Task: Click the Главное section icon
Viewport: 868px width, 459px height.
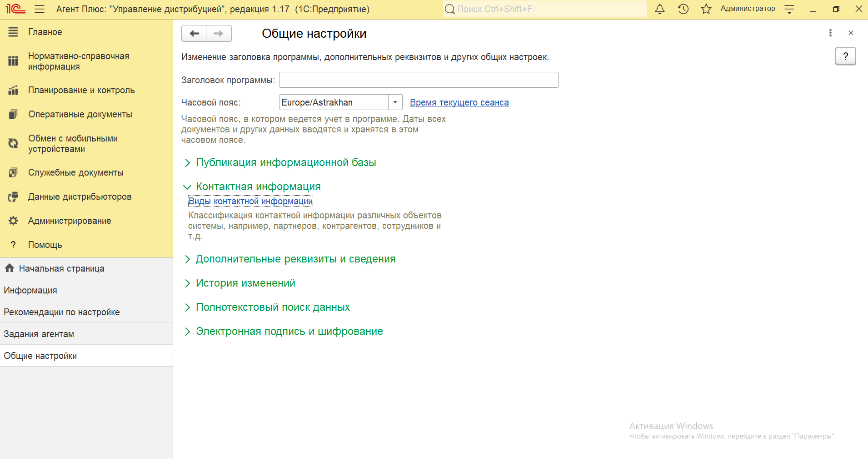Action: pos(13,32)
